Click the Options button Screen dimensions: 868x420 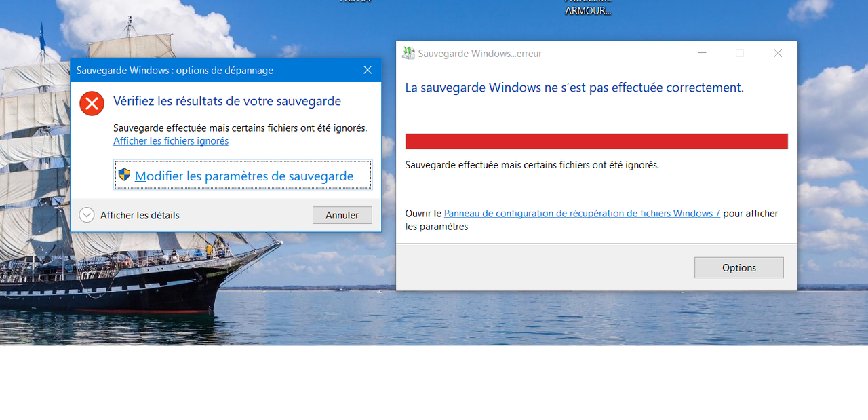point(738,267)
